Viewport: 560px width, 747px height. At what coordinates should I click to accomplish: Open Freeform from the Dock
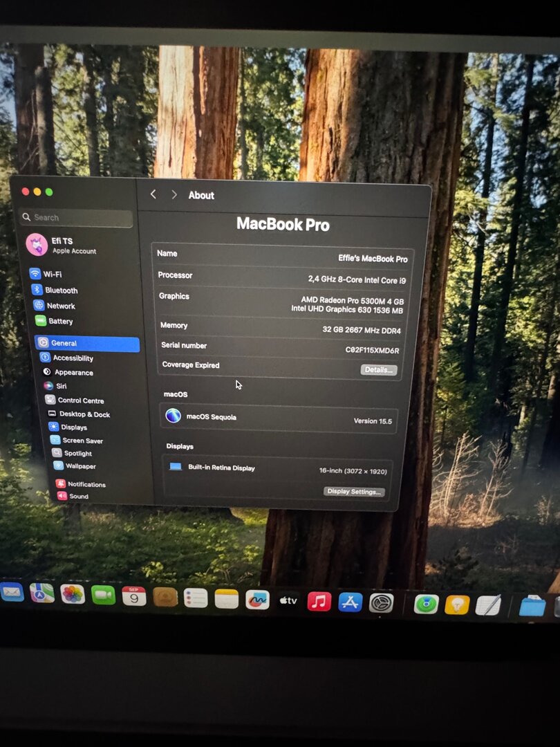click(258, 600)
